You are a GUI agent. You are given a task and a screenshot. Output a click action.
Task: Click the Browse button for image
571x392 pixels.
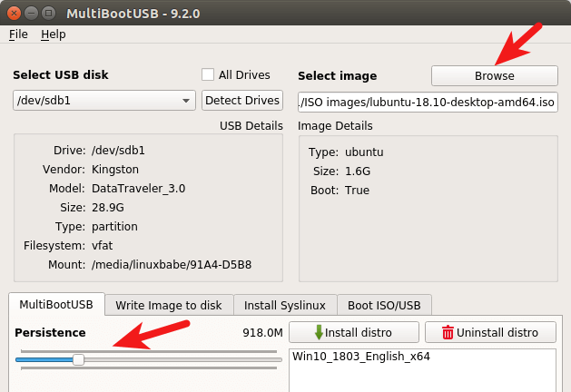(x=494, y=75)
